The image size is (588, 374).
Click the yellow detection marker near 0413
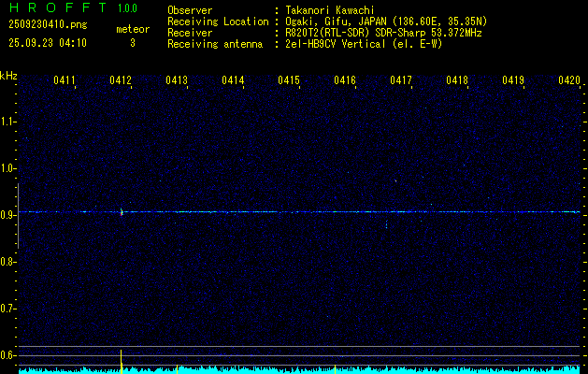point(177,369)
